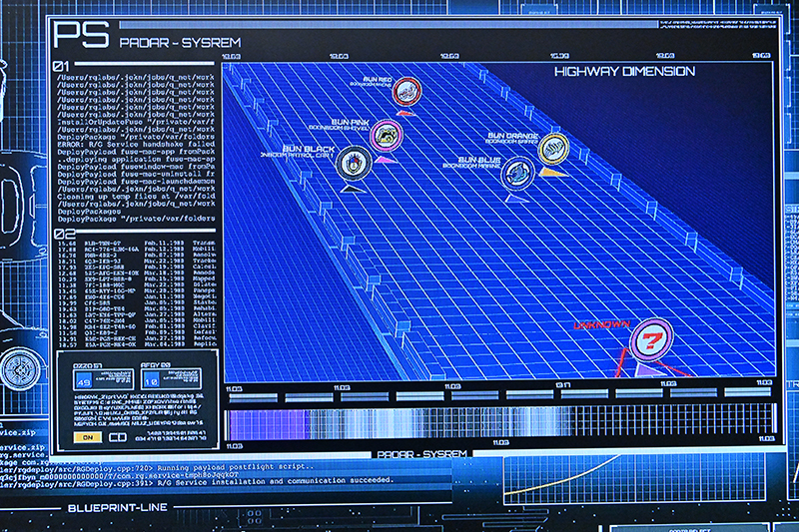Click the BUN RED text label
This screenshot has width=799, height=532.
click(x=379, y=78)
